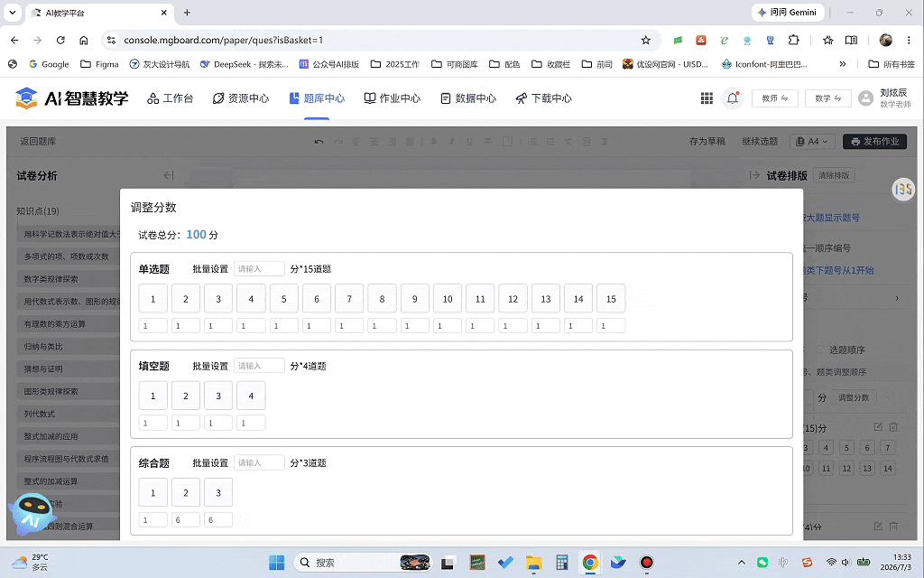Open File Explorer on the taskbar
The height and width of the screenshot is (578, 924).
pyautogui.click(x=533, y=563)
